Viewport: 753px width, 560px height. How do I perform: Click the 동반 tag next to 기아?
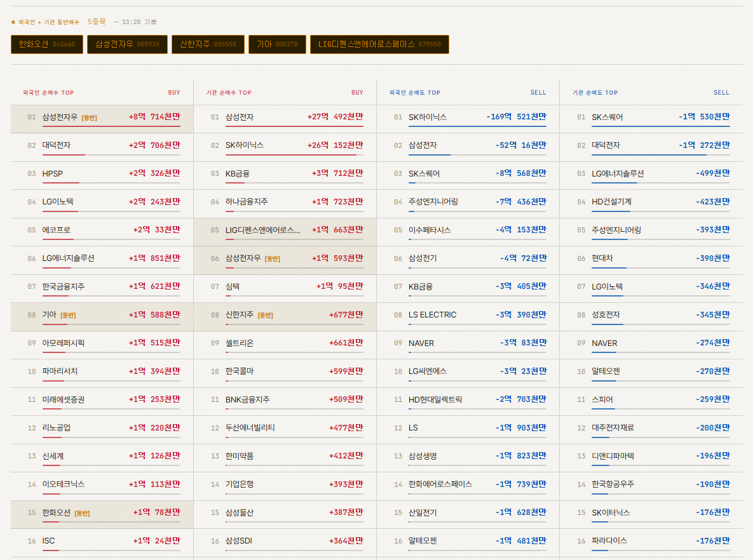[68, 316]
